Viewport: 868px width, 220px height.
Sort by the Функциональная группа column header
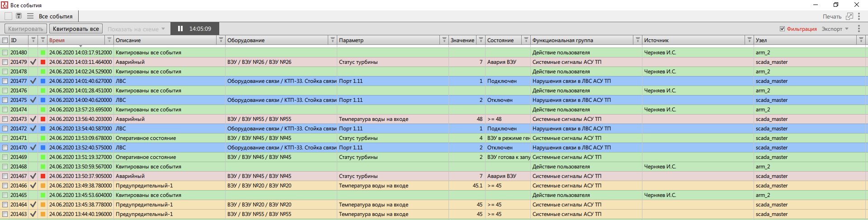562,40
